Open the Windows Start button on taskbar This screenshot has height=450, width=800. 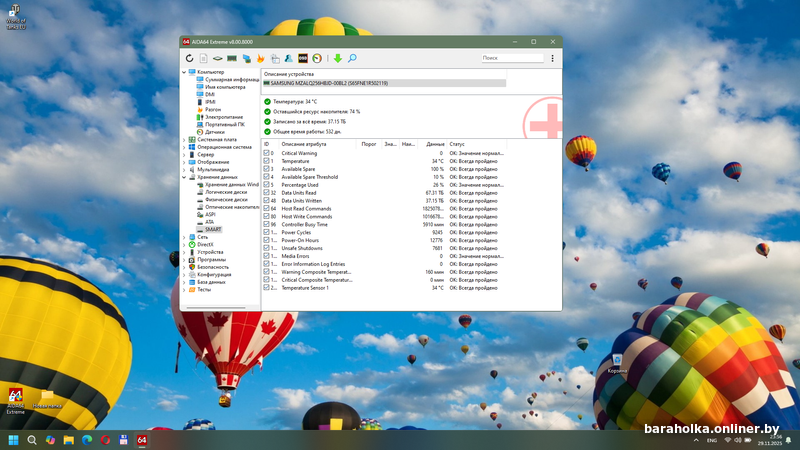14,440
